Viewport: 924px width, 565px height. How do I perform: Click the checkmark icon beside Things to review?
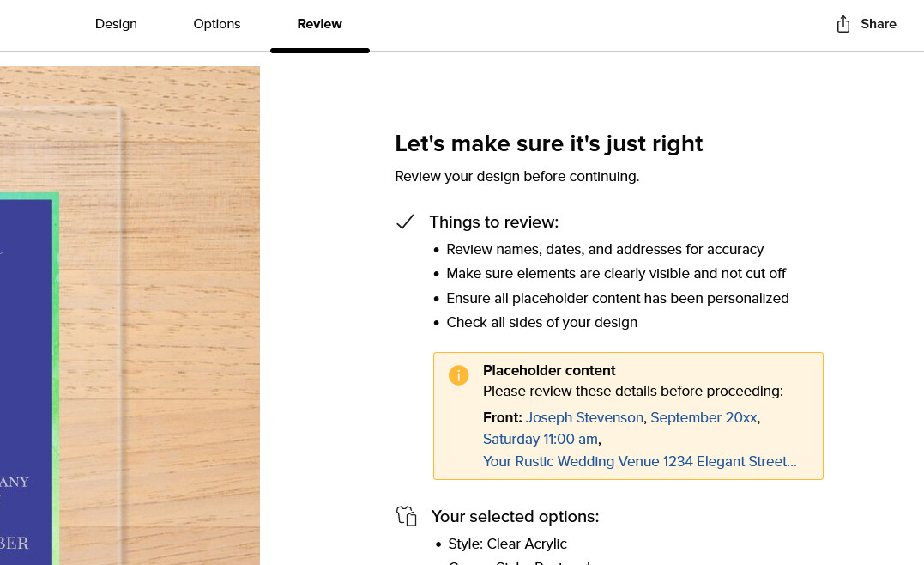405,222
